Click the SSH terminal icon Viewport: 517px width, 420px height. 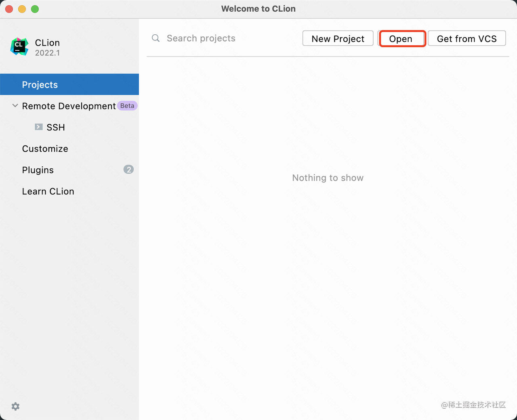pos(39,127)
